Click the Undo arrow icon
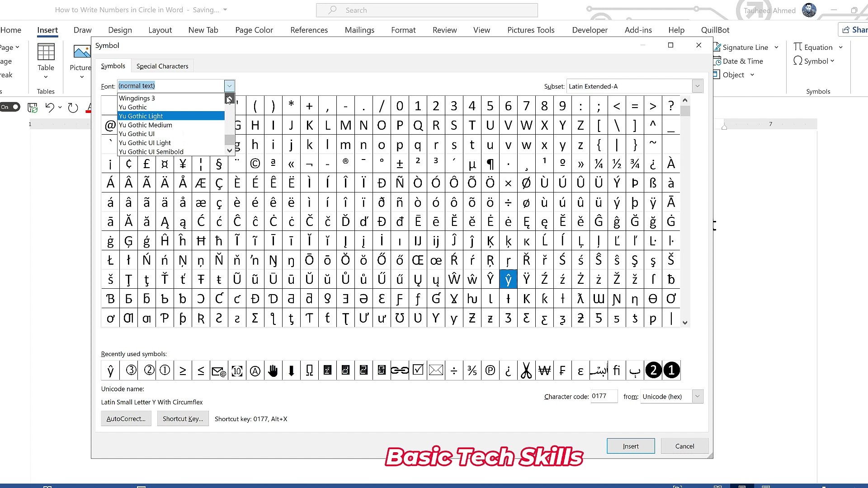 50,108
